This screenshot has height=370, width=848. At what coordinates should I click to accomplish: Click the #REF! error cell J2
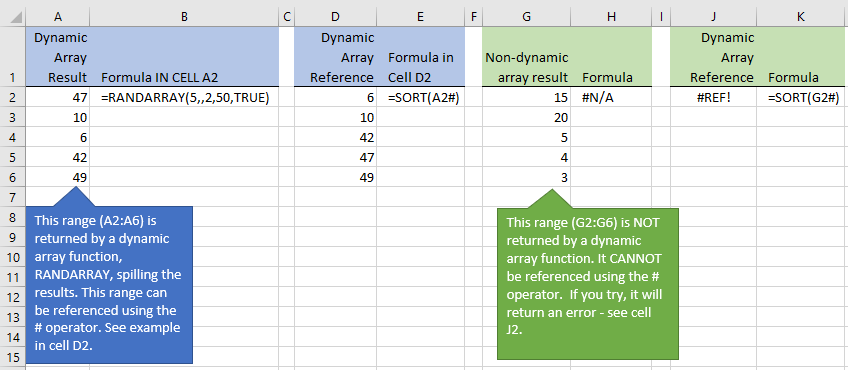[x=713, y=97]
